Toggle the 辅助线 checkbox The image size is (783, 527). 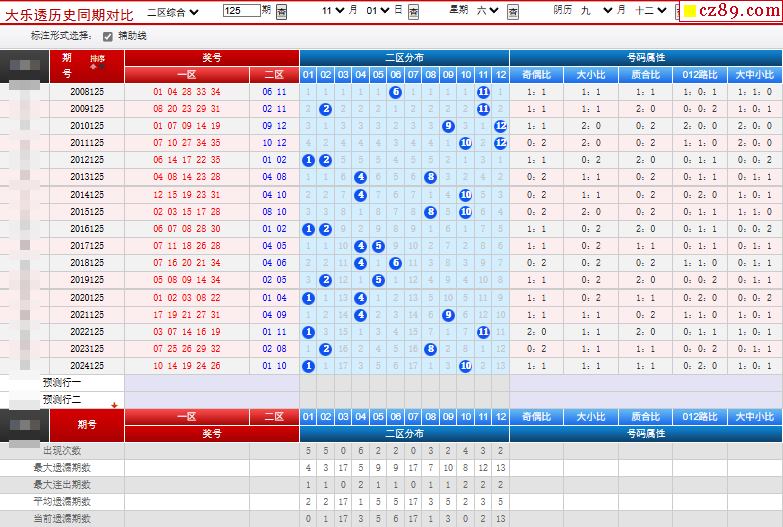point(107,36)
